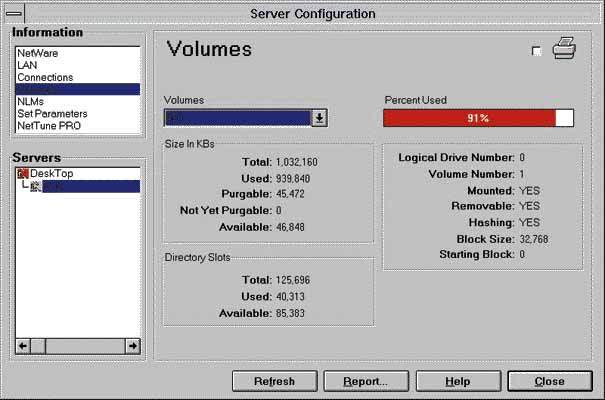Select Set Parameters in Information list

51,113
